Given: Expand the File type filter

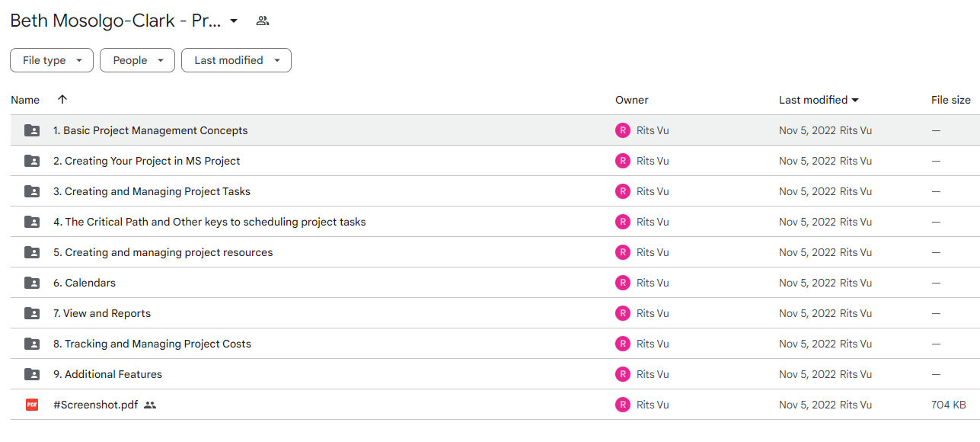Looking at the screenshot, I should 52,60.
